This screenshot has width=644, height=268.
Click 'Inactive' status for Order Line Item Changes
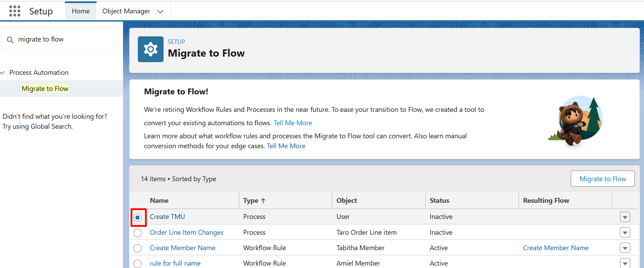[x=441, y=232]
